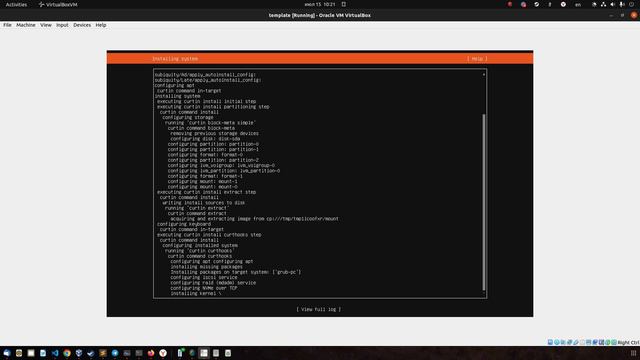Viewport: 640px width, 360px height.
Task: Open Telegram from the dock
Action: [x=115, y=353]
